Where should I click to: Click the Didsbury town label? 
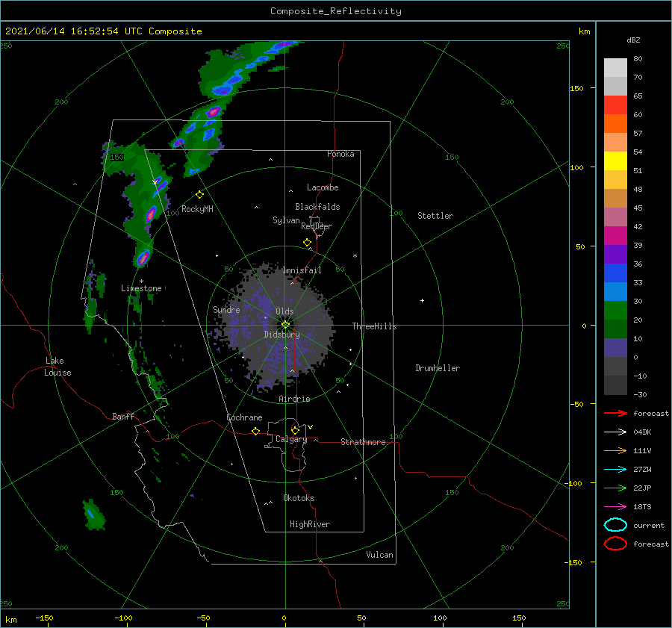pyautogui.click(x=281, y=335)
